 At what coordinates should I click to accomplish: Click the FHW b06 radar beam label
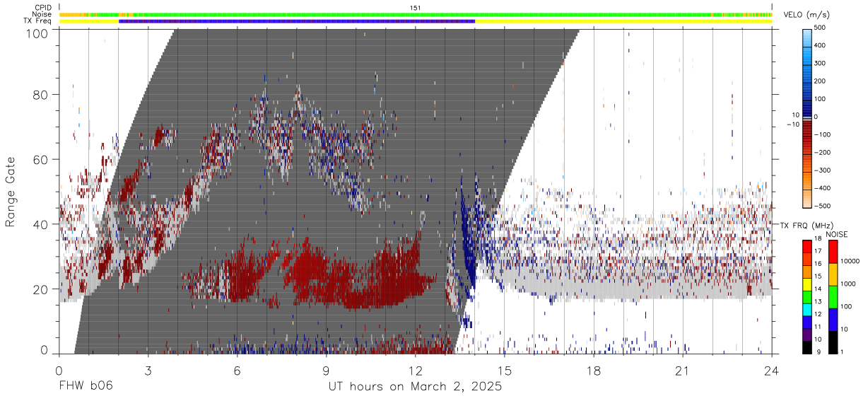[x=86, y=387]
